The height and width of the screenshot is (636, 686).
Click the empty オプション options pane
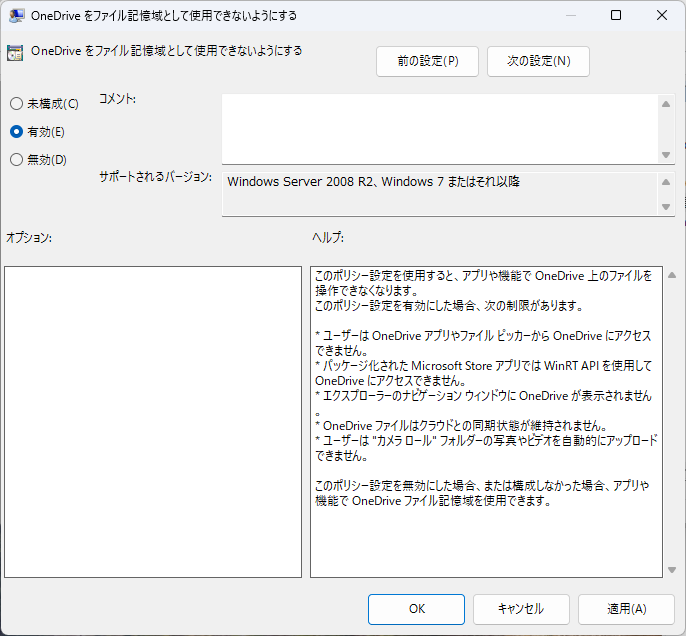153,422
